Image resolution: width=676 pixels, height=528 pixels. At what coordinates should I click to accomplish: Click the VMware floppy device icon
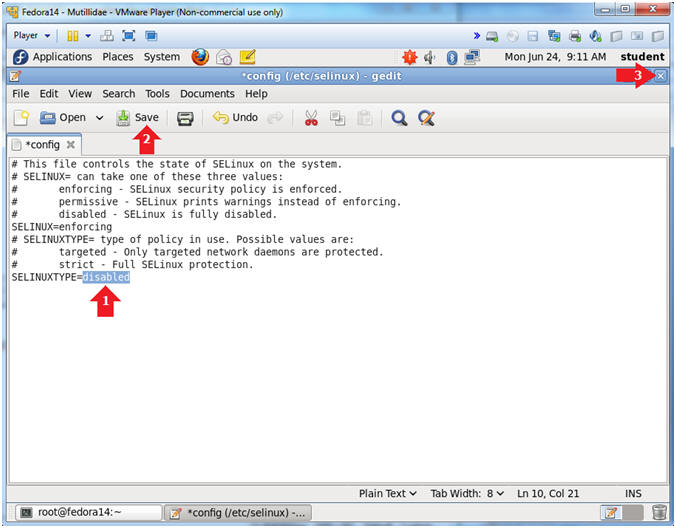tap(533, 36)
